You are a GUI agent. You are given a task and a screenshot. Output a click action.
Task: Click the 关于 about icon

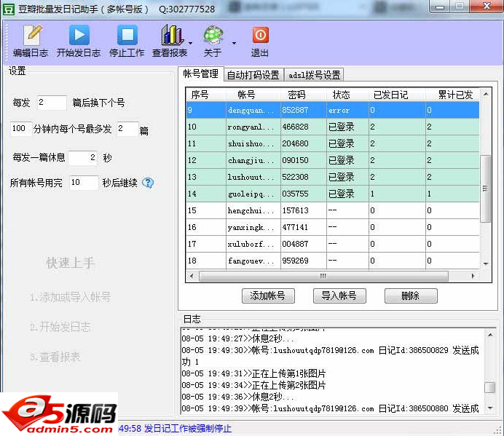(213, 36)
